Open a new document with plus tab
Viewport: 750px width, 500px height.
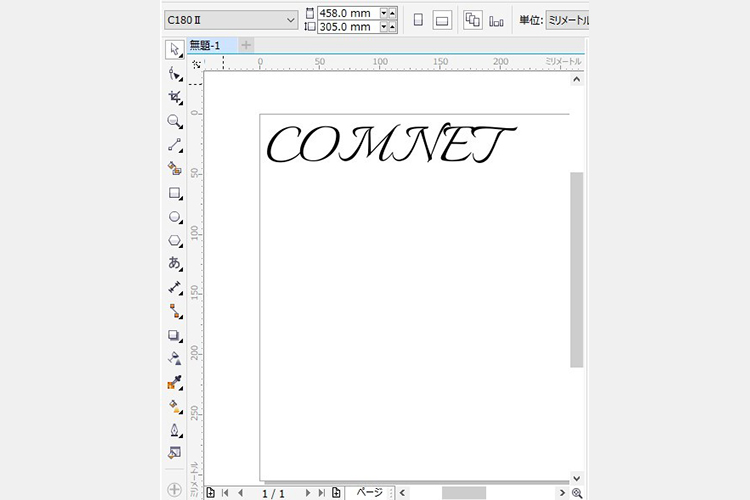tap(246, 45)
